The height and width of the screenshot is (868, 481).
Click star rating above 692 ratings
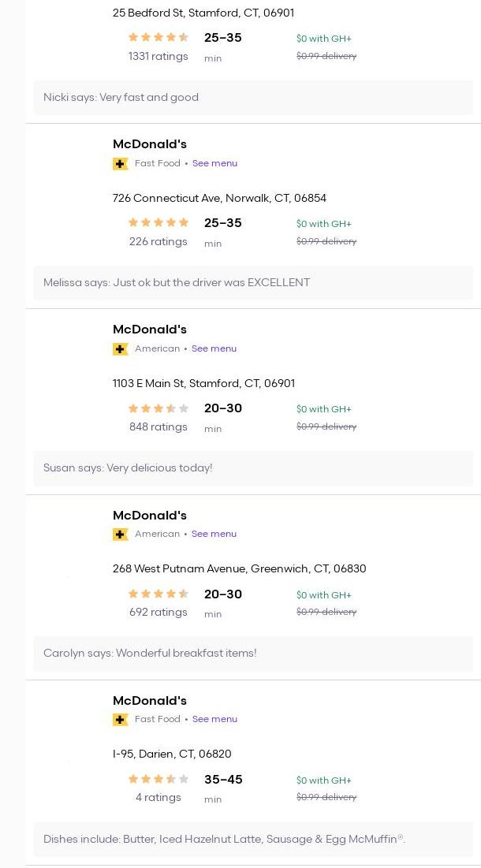pos(158,594)
